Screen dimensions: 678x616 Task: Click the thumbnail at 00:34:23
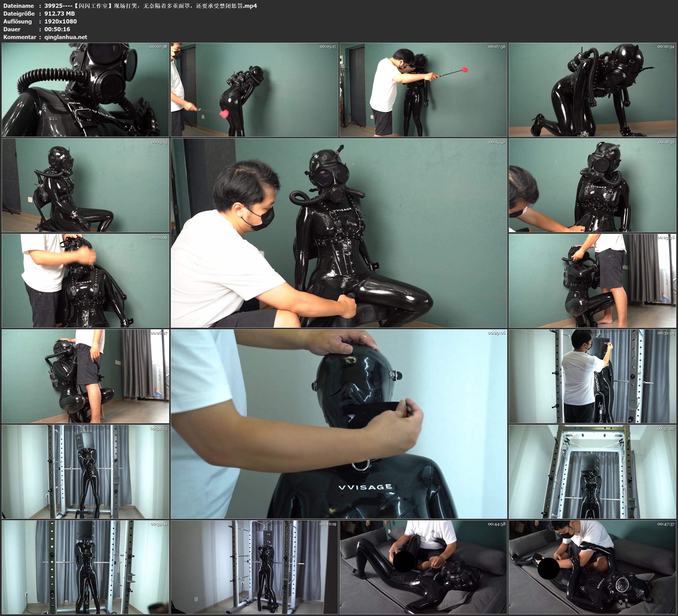pyautogui.click(x=85, y=472)
